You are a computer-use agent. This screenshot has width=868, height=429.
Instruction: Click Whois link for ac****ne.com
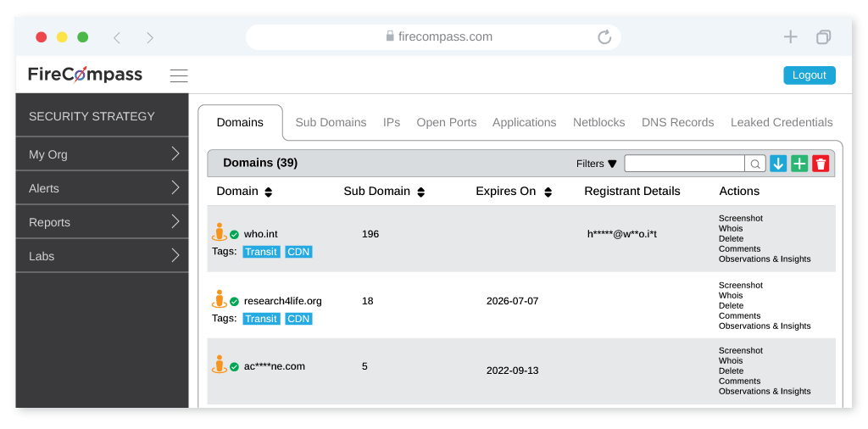click(x=731, y=360)
